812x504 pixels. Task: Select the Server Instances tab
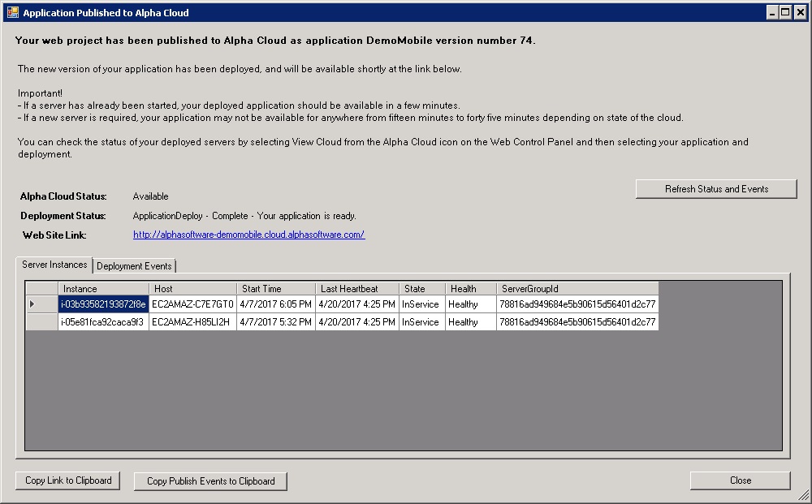[x=54, y=265]
